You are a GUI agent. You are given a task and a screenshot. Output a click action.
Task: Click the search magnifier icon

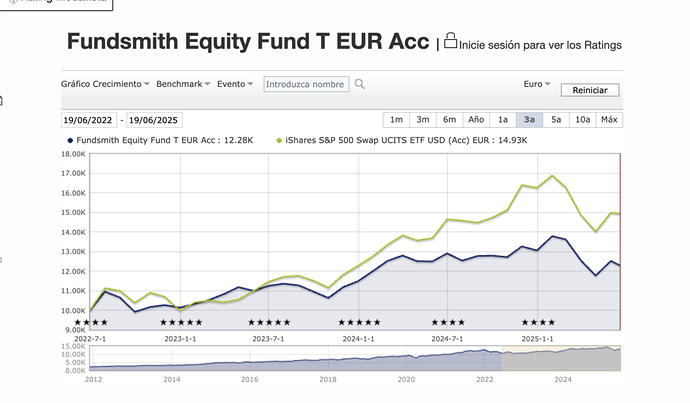point(360,84)
